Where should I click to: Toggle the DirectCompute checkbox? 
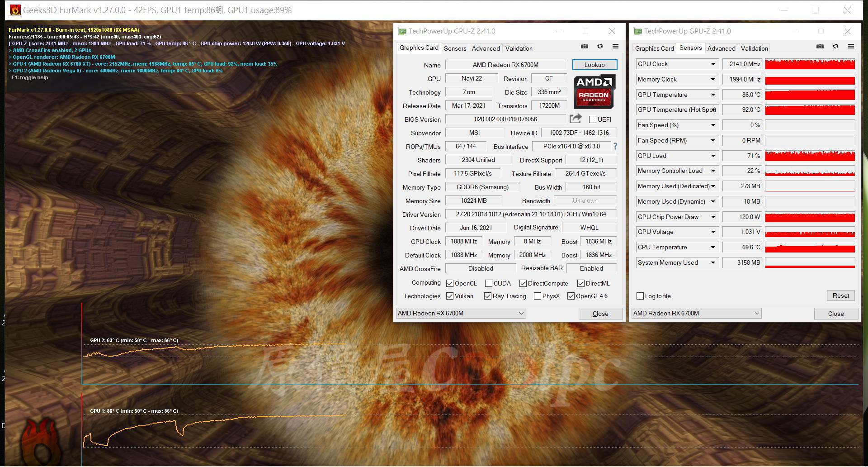[x=523, y=283]
